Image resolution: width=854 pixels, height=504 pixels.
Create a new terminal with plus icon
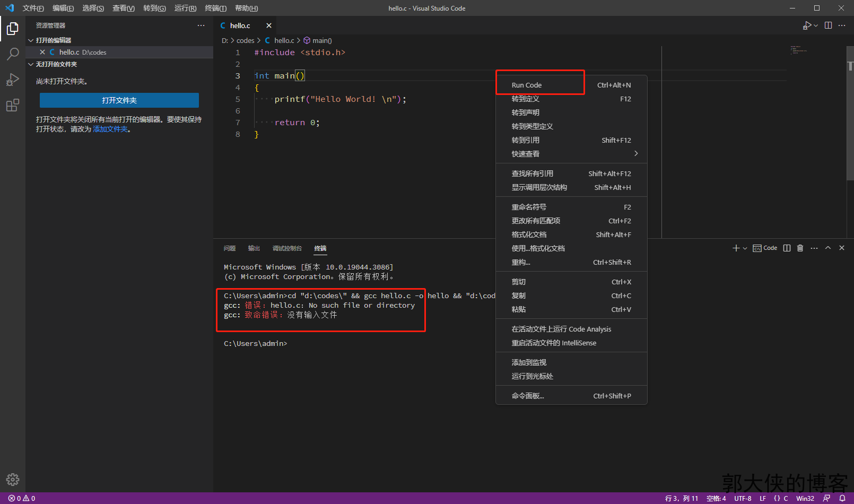736,248
